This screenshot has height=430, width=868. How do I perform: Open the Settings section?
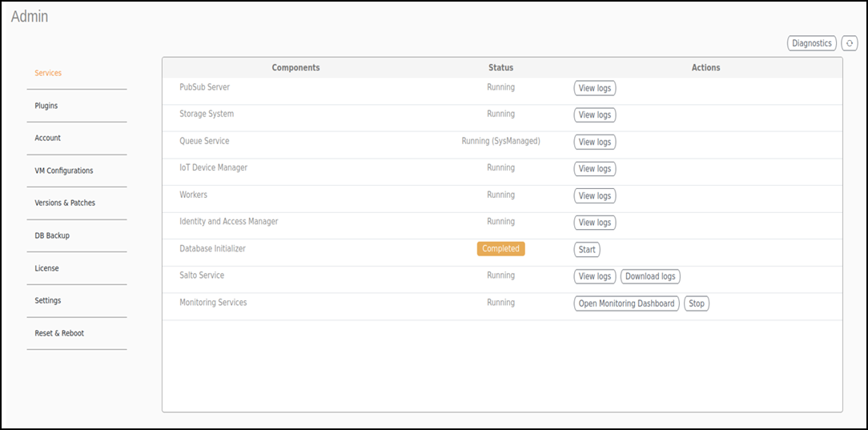47,300
